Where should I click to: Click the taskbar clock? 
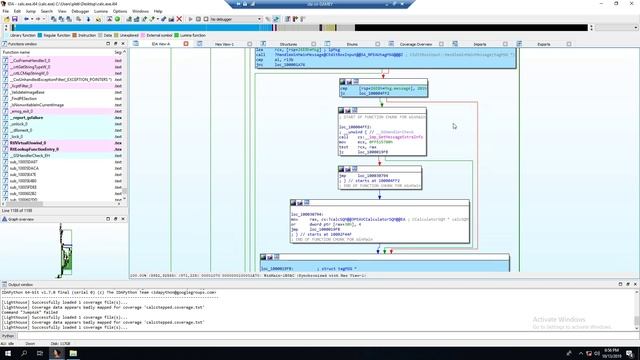coord(611,353)
